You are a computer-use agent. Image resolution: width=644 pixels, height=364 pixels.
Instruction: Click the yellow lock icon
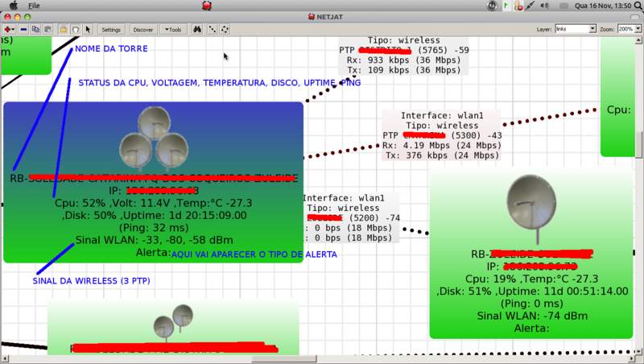pyautogui.click(x=63, y=30)
